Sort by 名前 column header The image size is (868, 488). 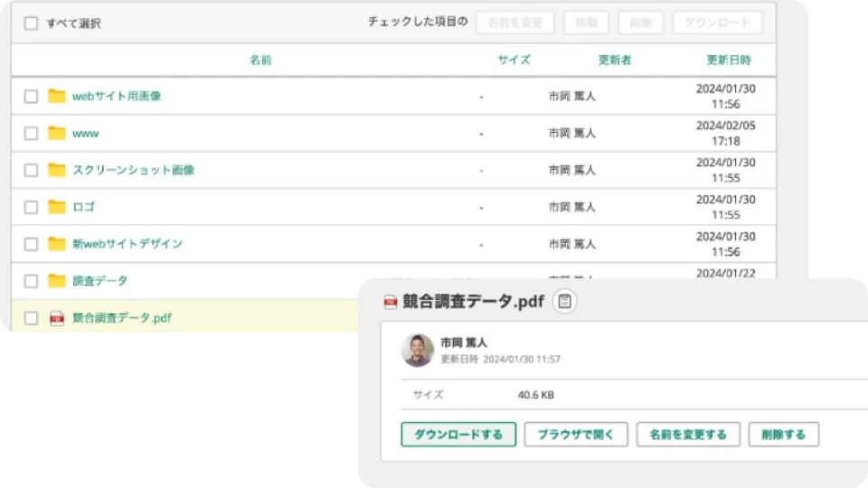[x=260, y=60]
